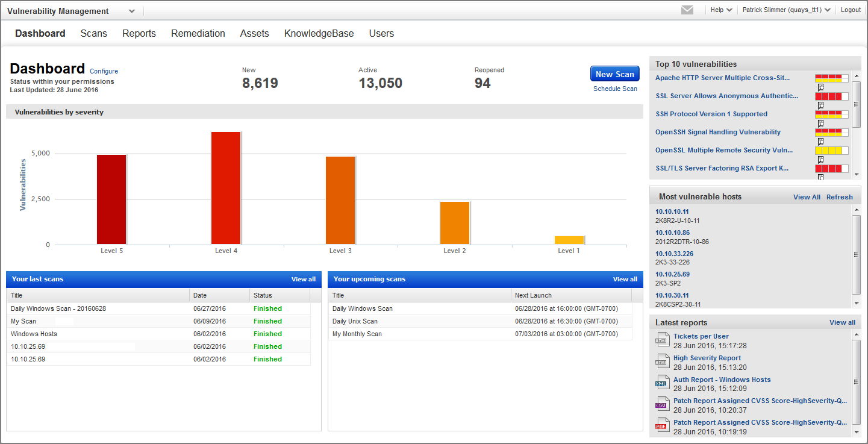The height and width of the screenshot is (444, 868).
Task: Select My Monthly Scan upcoming row
Action: pyautogui.click(x=481, y=334)
